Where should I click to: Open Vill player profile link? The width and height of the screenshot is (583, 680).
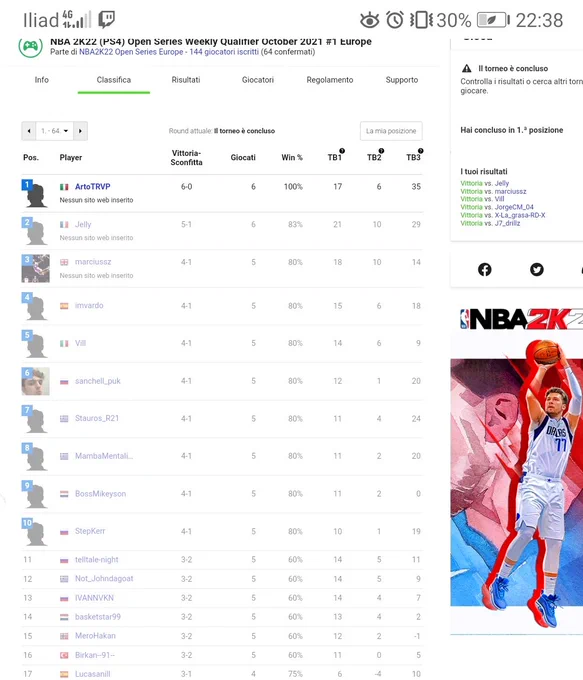click(80, 343)
